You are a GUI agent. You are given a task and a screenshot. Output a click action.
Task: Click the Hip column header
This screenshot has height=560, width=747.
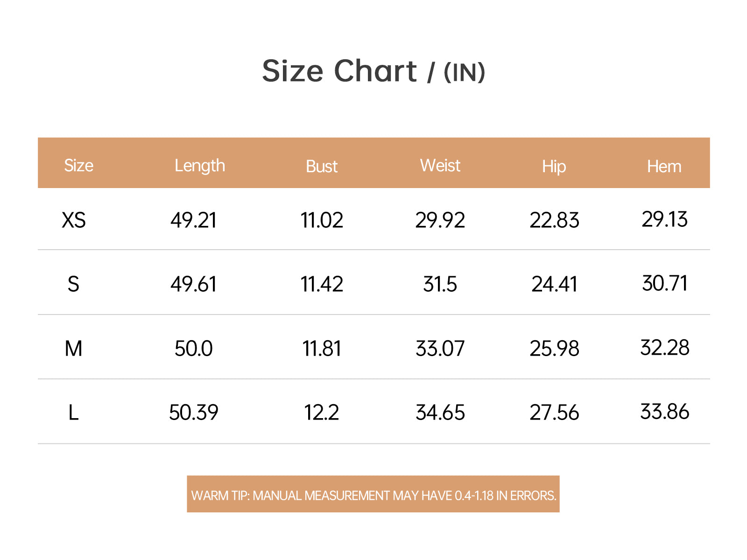tap(554, 167)
